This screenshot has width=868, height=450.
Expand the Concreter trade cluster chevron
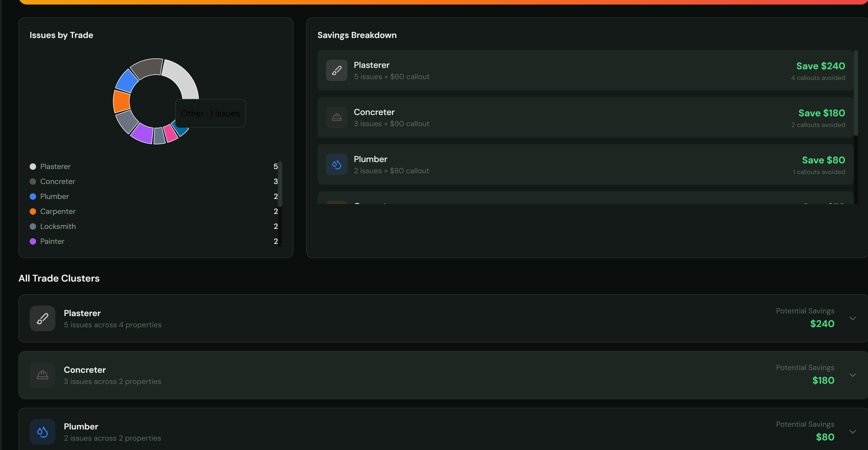point(852,375)
